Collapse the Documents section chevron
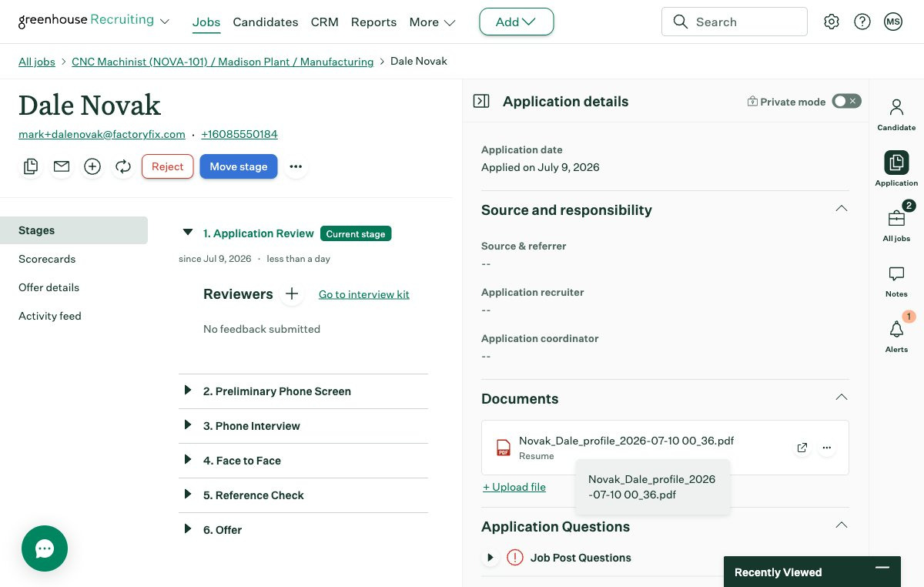Image resolution: width=924 pixels, height=587 pixels. pos(842,397)
